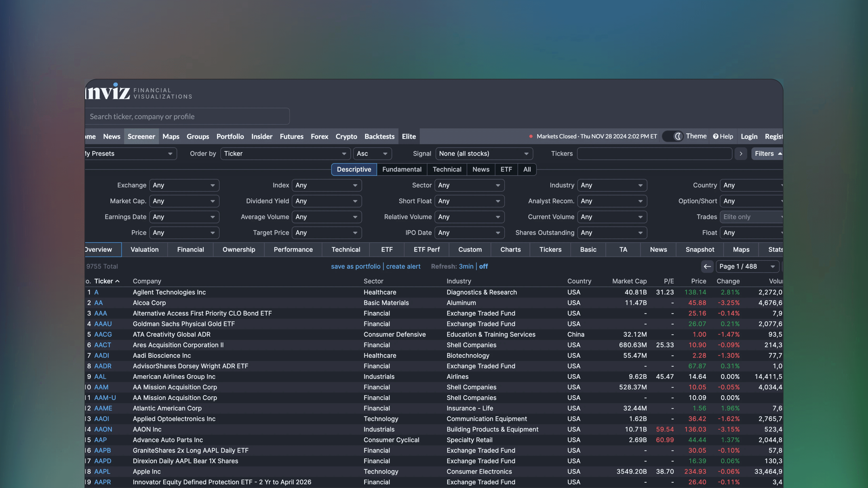Image resolution: width=868 pixels, height=488 pixels.
Task: Open the Sector filter dropdown
Action: point(469,185)
